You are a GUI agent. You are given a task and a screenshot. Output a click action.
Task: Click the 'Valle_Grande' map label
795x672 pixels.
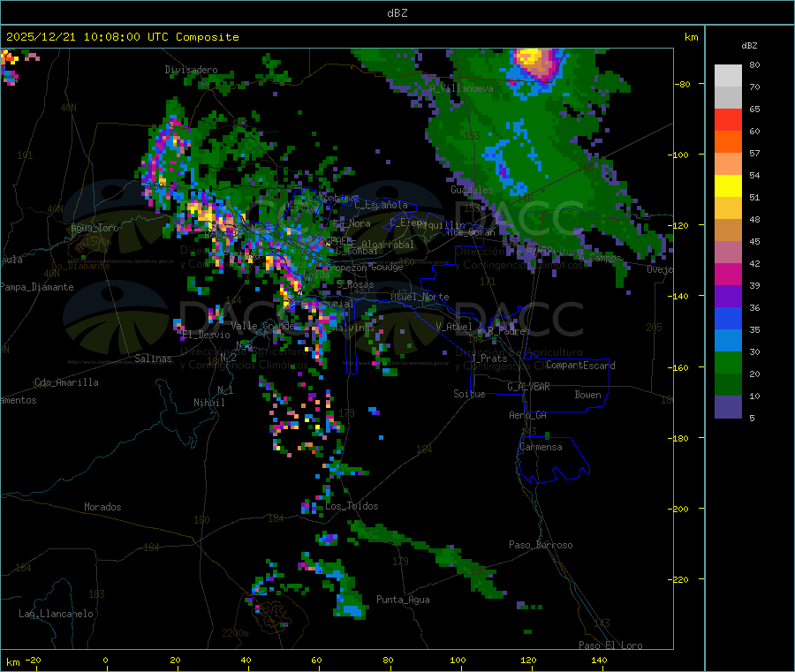(x=262, y=327)
